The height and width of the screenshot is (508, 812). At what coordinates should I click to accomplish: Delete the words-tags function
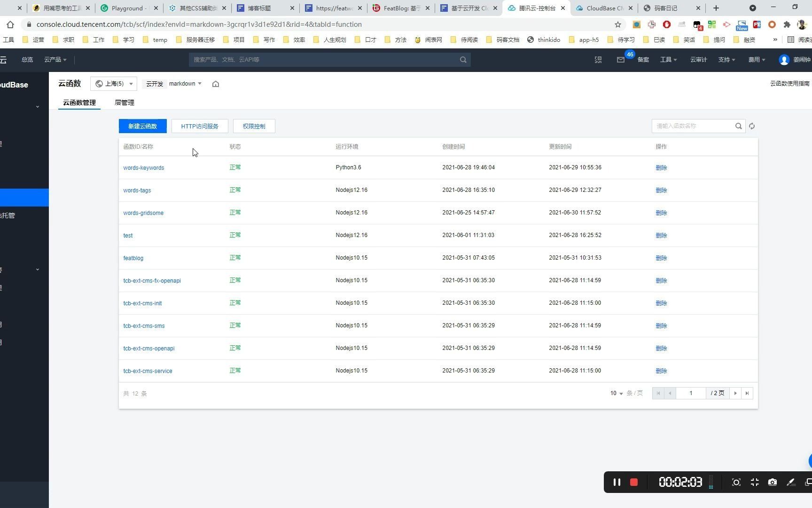coord(661,190)
